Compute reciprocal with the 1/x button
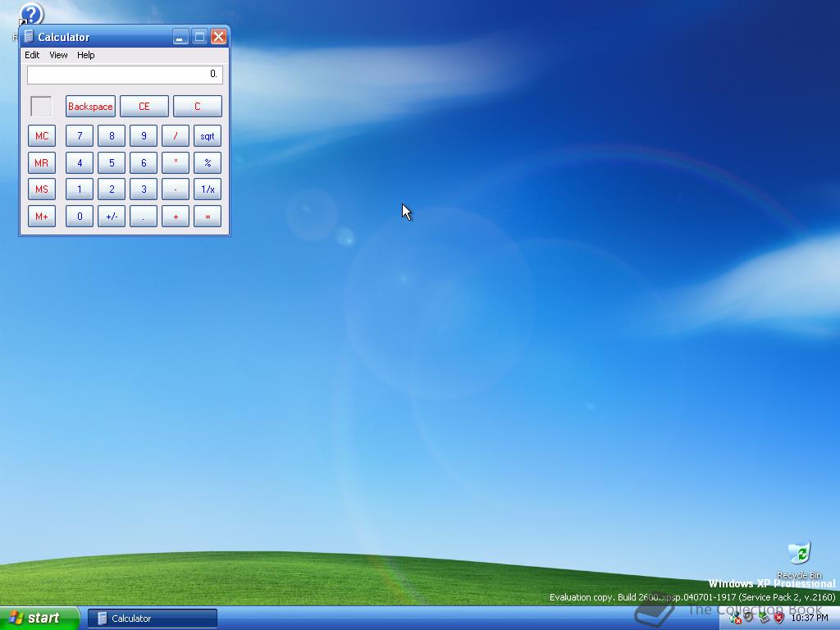840x630 pixels. [208, 189]
